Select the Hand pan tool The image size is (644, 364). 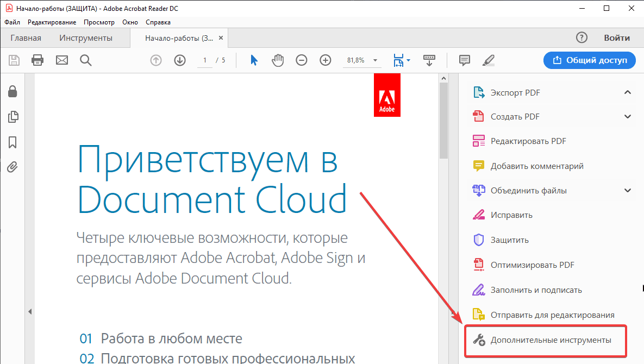278,60
